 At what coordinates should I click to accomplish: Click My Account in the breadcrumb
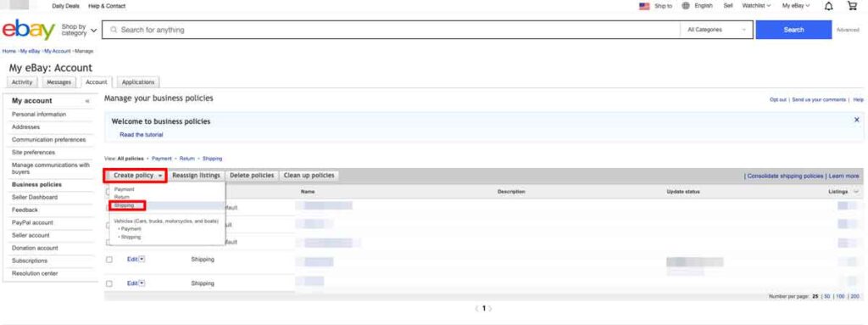(58, 51)
